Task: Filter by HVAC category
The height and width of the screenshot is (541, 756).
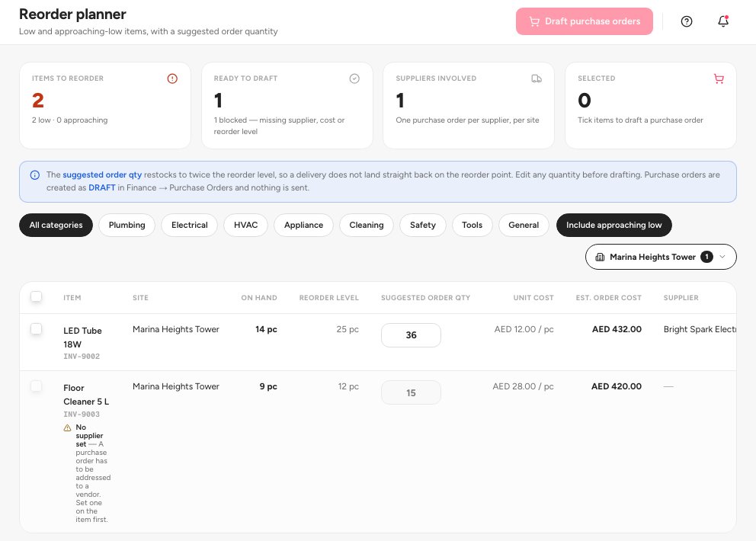Action: click(x=246, y=226)
